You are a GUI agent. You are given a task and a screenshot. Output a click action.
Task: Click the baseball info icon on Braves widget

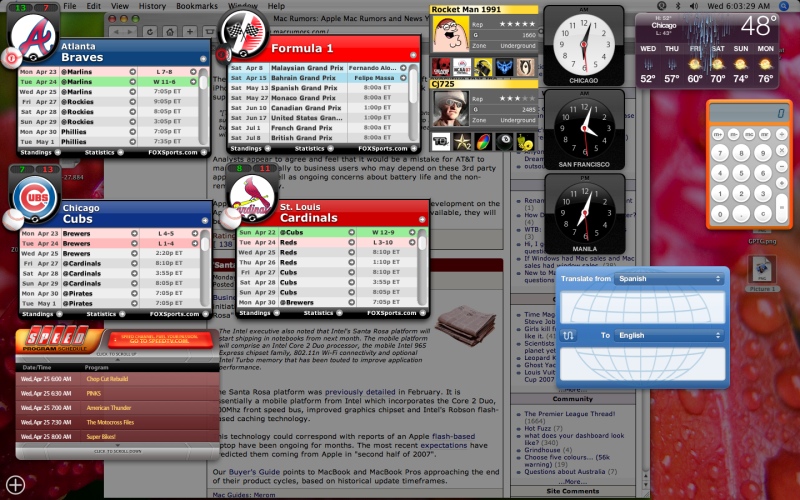(11, 58)
